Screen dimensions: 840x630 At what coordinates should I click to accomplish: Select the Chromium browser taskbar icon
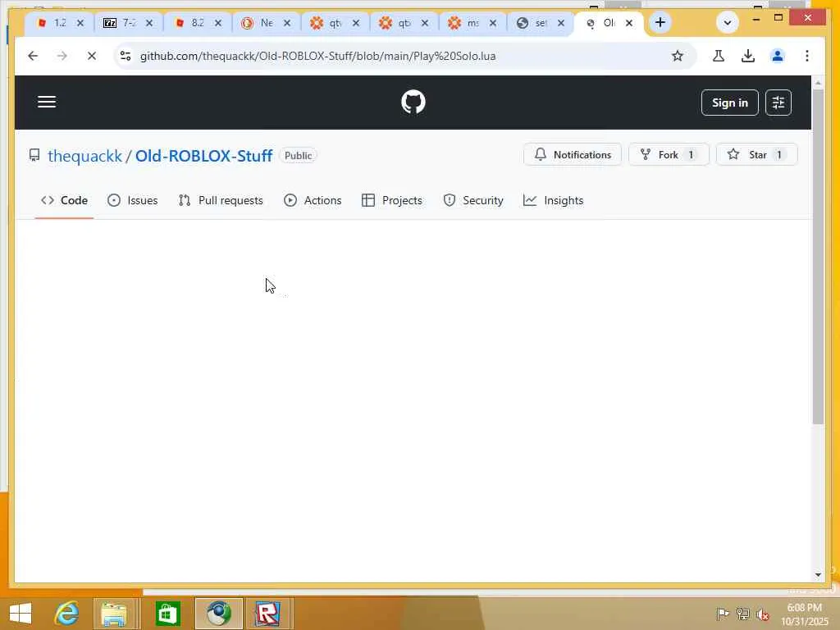(x=218, y=614)
